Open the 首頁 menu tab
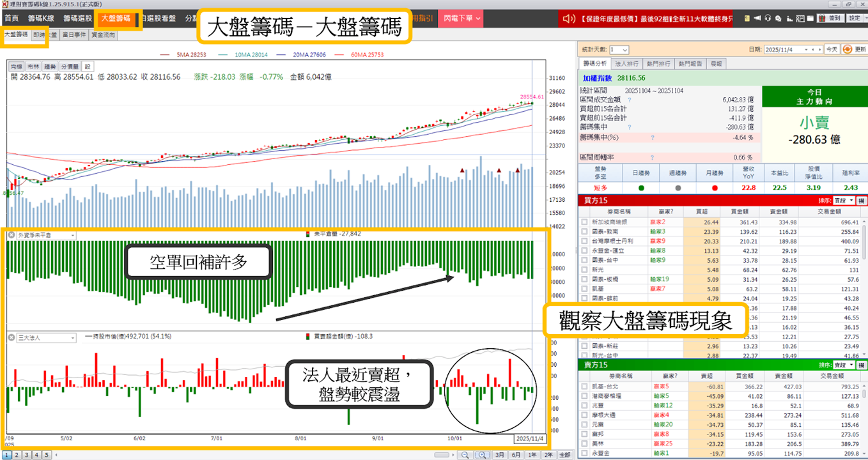 pos(12,19)
